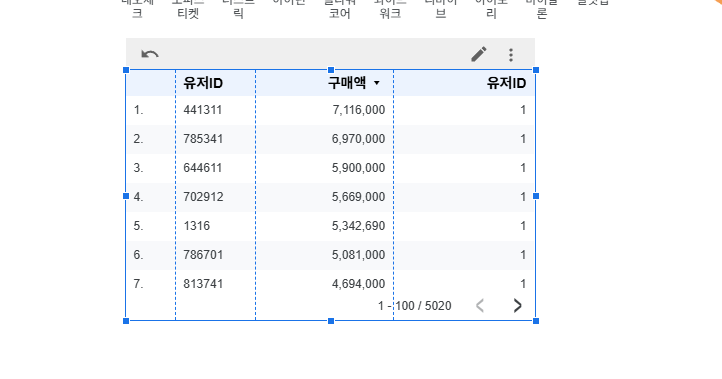The height and width of the screenshot is (379, 722).
Task: Open the three-dot more options menu
Action: pyautogui.click(x=511, y=55)
